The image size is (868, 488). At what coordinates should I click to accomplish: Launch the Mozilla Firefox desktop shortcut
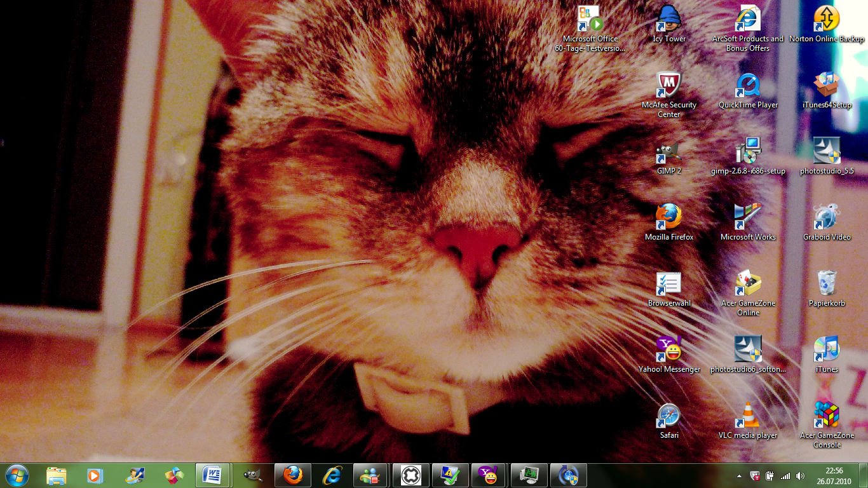pyautogui.click(x=669, y=224)
